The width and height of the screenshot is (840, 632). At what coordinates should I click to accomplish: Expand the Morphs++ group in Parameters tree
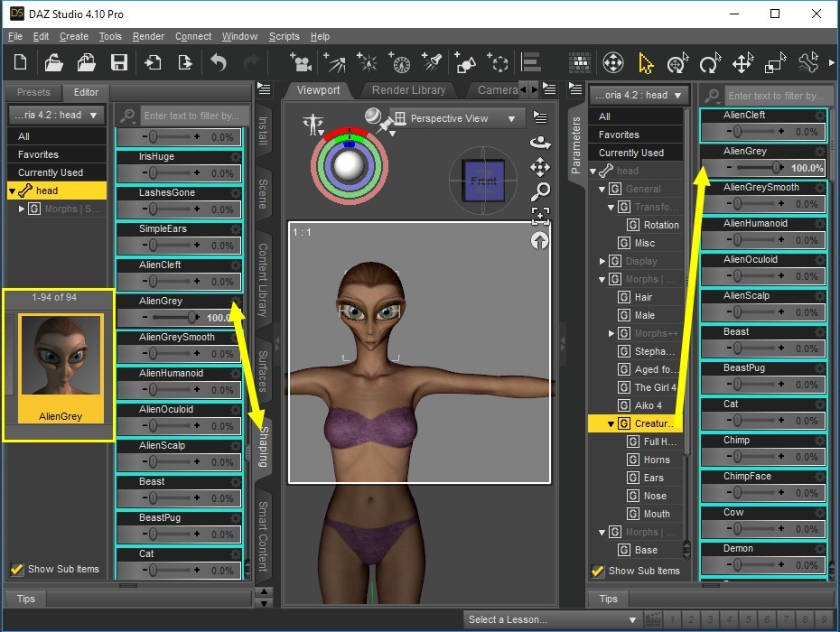click(611, 334)
